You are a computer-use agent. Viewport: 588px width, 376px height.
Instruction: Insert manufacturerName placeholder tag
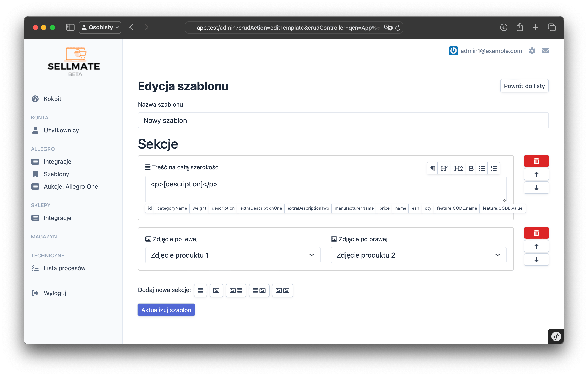354,208
